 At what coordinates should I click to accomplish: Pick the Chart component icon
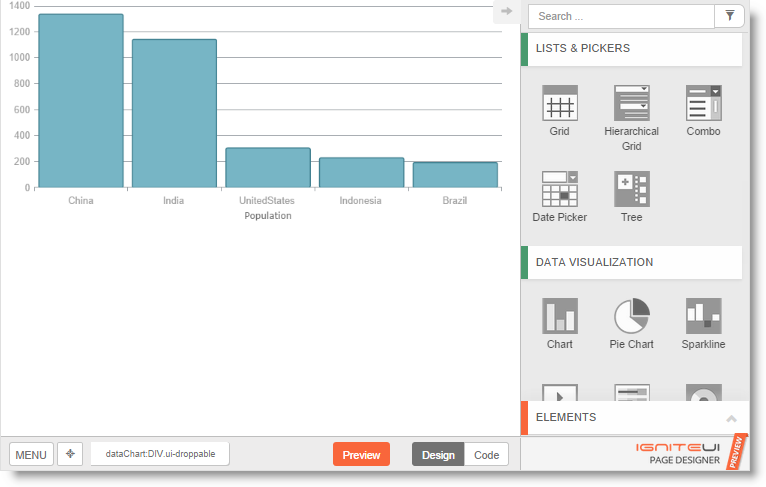(559, 316)
